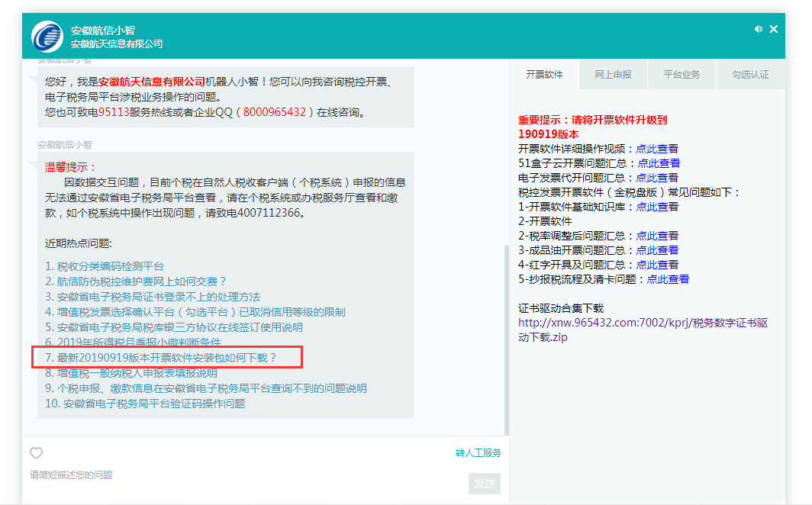
Task: Click the 近期热点问题 label
Action: [78, 243]
